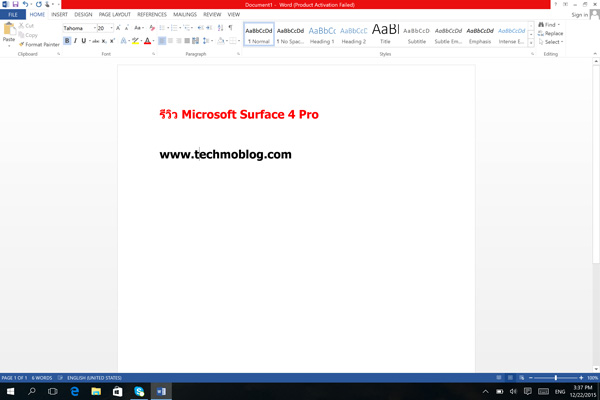Apply the Heading 1 style
The image size is (600, 400).
322,34
